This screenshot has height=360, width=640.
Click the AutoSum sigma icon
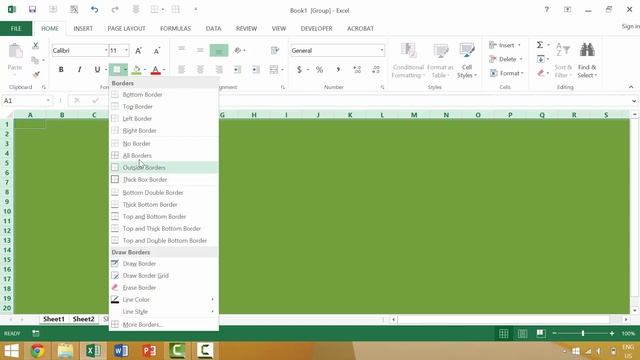[540, 45]
